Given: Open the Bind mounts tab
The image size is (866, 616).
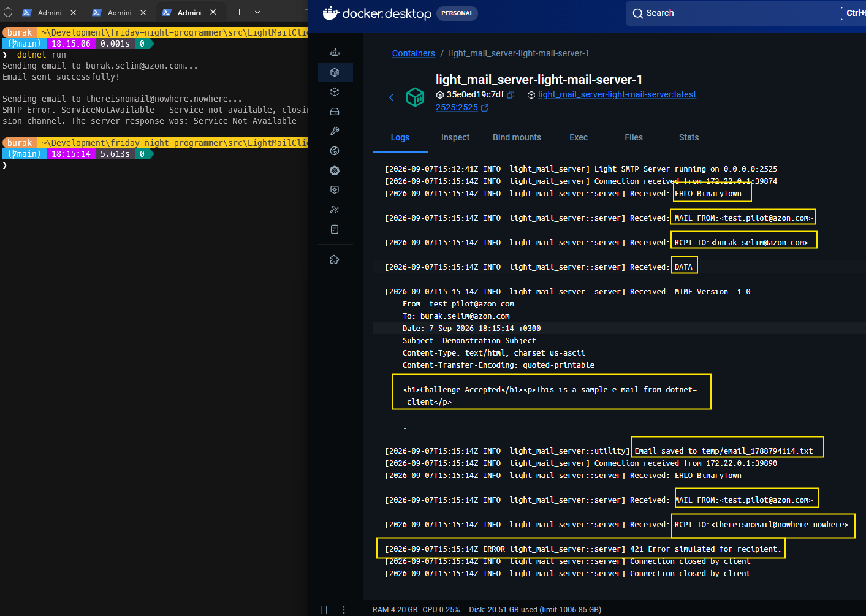Looking at the screenshot, I should pyautogui.click(x=517, y=137).
